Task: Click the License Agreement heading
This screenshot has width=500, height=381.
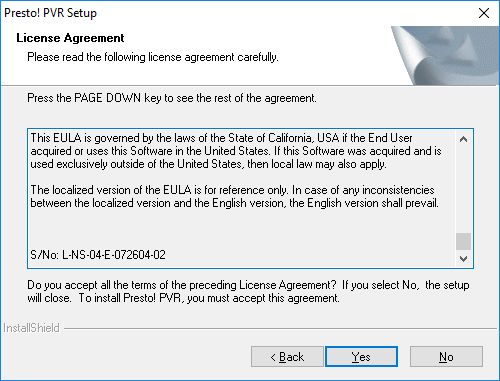Action: pos(70,38)
